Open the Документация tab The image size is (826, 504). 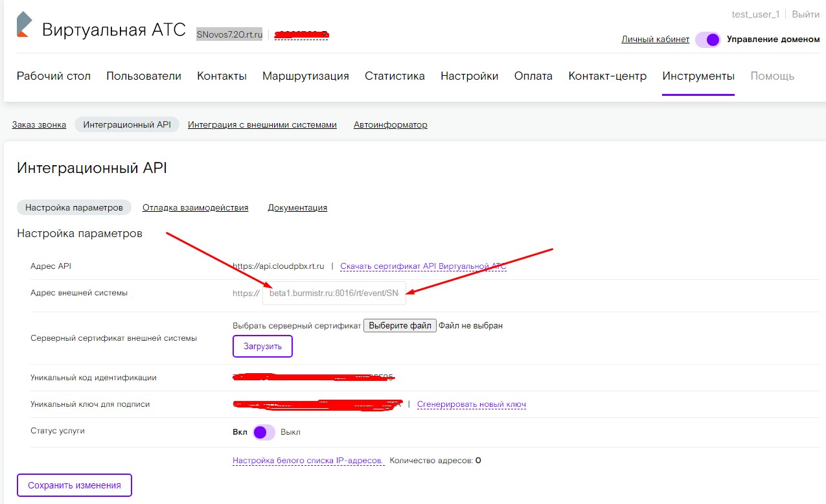coord(297,208)
